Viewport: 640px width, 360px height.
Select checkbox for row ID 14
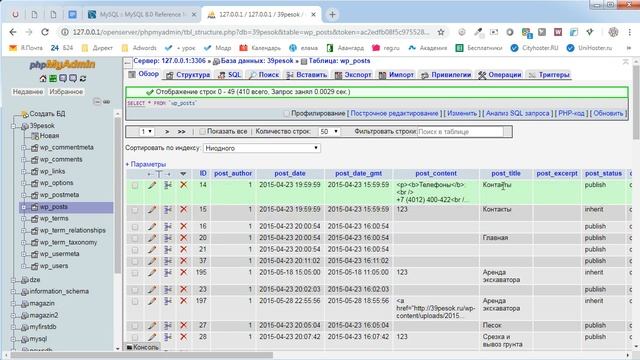[x=135, y=186]
